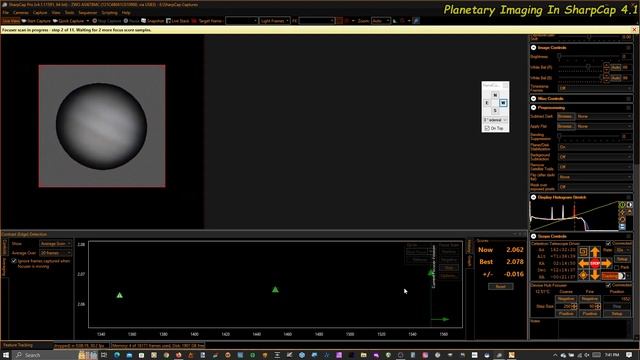Toggle the On Top checkbox in hand control
The height and width of the screenshot is (360, 640).
pyautogui.click(x=487, y=128)
